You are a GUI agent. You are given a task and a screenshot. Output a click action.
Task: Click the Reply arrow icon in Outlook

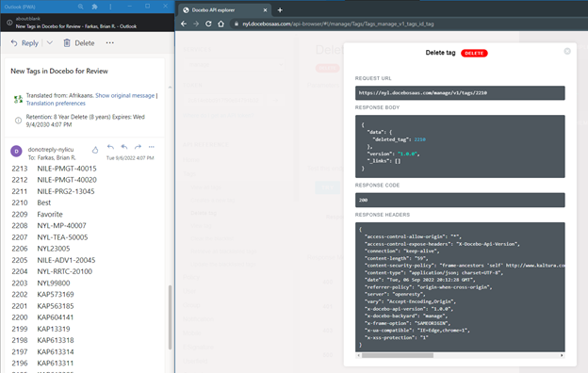[14, 43]
